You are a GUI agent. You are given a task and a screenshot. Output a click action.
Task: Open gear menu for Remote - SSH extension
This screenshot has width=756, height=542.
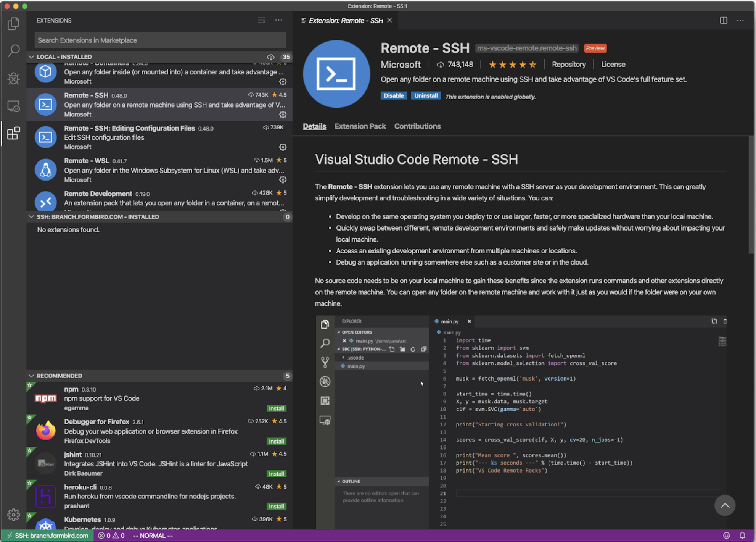(x=283, y=115)
